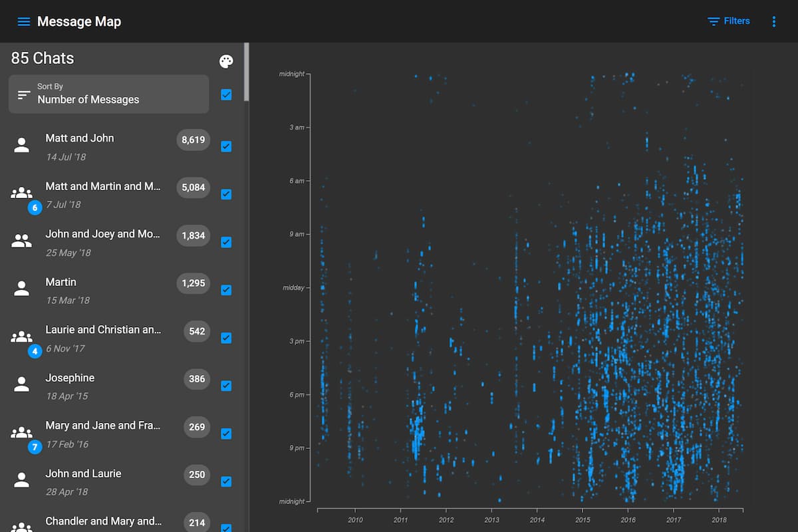Image resolution: width=798 pixels, height=532 pixels.
Task: Click the blue 6 participants badge
Action: point(35,207)
